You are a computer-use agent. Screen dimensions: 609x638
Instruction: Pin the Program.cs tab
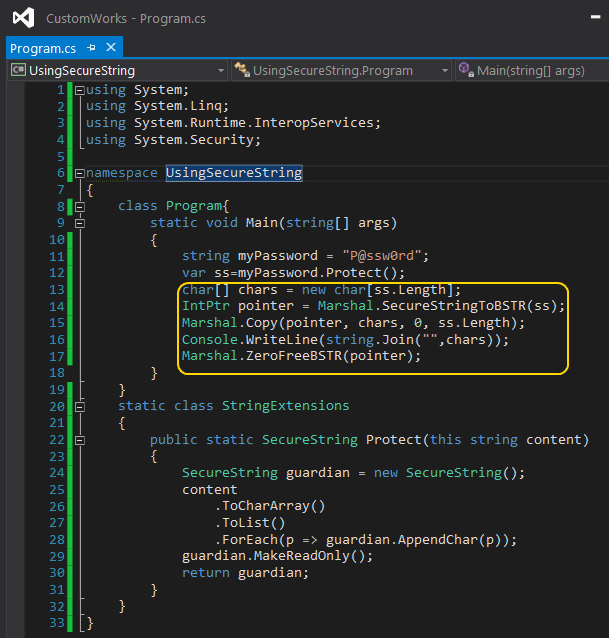91,48
